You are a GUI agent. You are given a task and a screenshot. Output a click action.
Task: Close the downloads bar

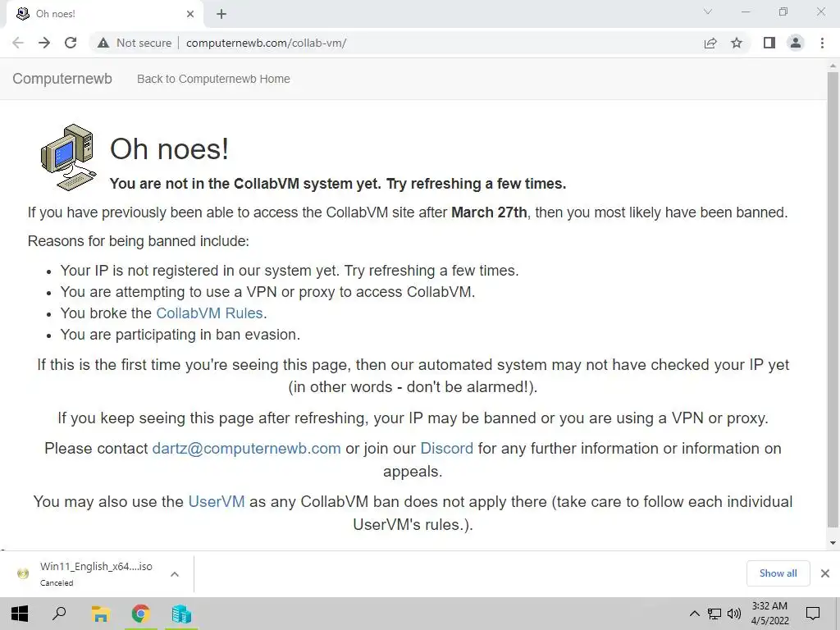[825, 573]
